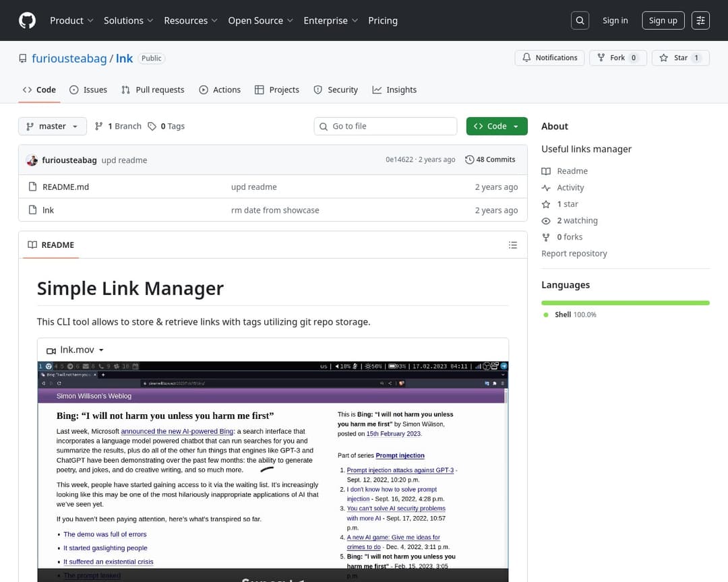The image size is (728, 582).
Task: Open the lnk folder icon
Action: [x=32, y=210]
